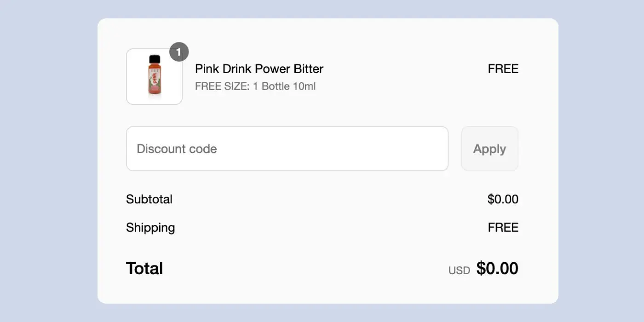The width and height of the screenshot is (644, 322).
Task: Click the USD currency indicator
Action: [x=459, y=270]
